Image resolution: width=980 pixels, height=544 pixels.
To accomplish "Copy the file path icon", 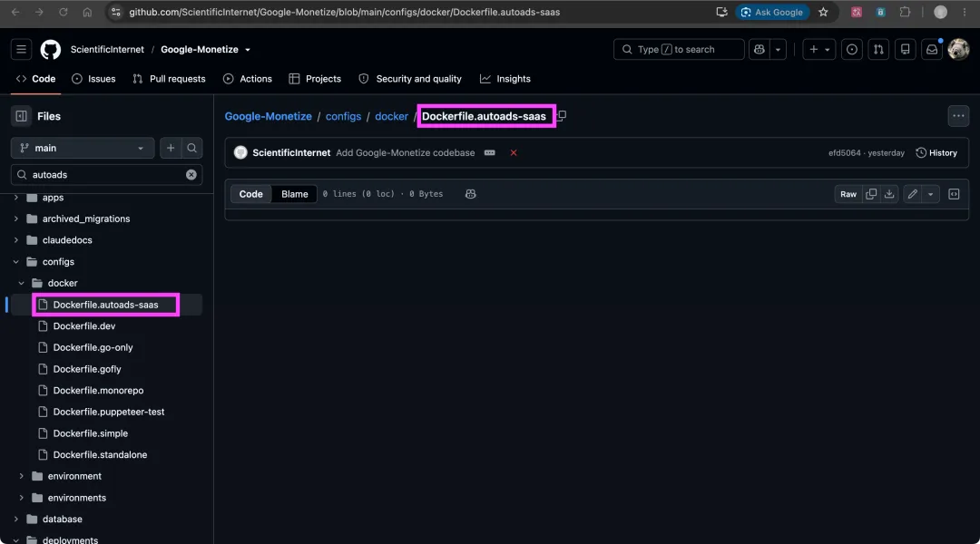I will click(x=562, y=115).
